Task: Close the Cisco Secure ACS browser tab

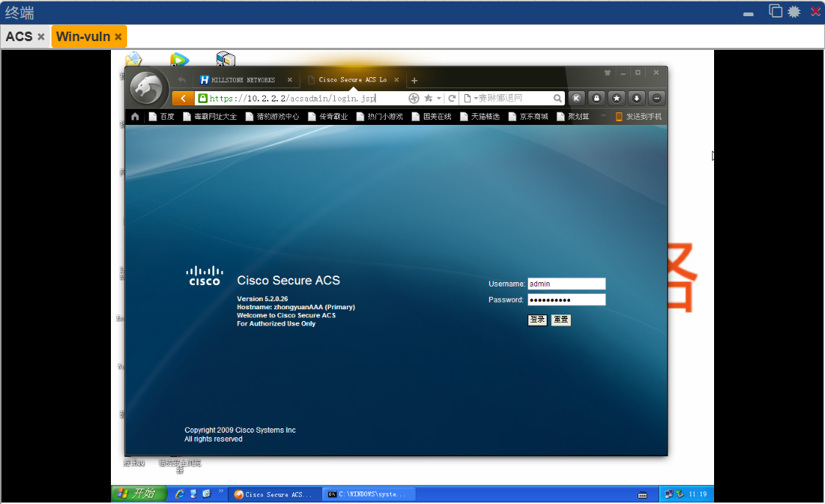Action: tap(396, 80)
